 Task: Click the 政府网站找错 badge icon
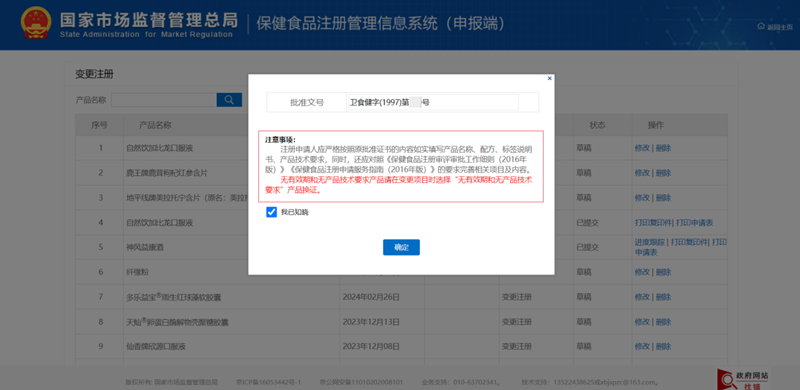[743, 380]
